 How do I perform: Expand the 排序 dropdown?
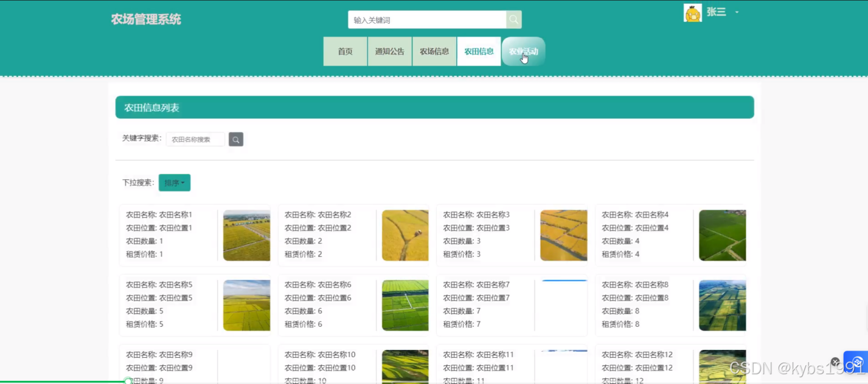[175, 183]
